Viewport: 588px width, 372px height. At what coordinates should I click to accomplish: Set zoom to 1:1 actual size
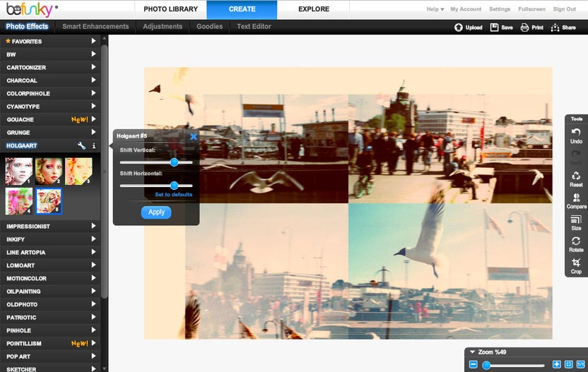pyautogui.click(x=580, y=364)
